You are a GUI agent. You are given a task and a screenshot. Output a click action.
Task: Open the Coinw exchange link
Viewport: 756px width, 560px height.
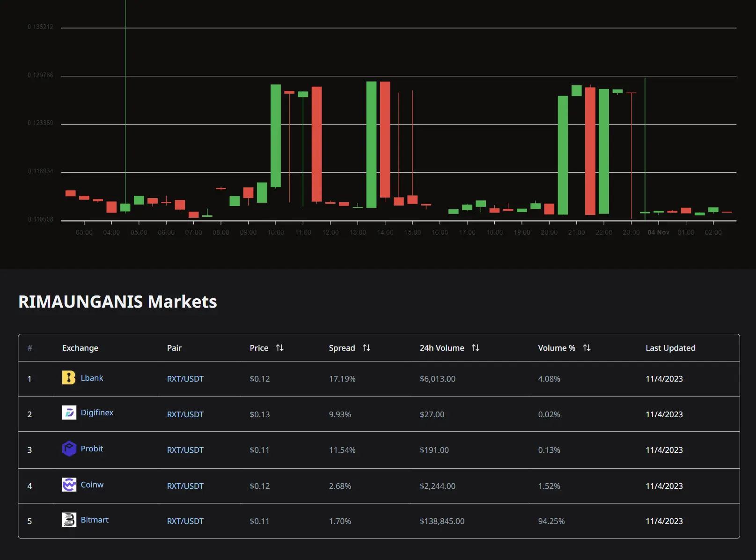(x=92, y=485)
